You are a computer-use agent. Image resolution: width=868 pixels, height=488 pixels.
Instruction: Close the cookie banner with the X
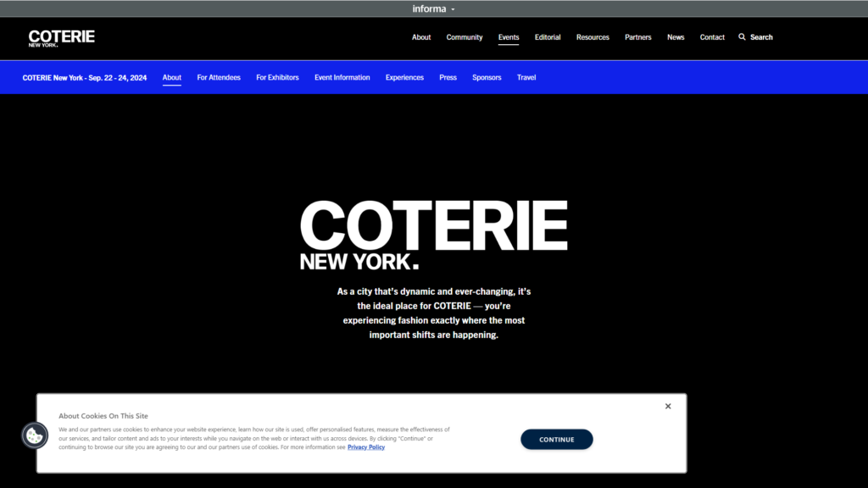point(668,406)
